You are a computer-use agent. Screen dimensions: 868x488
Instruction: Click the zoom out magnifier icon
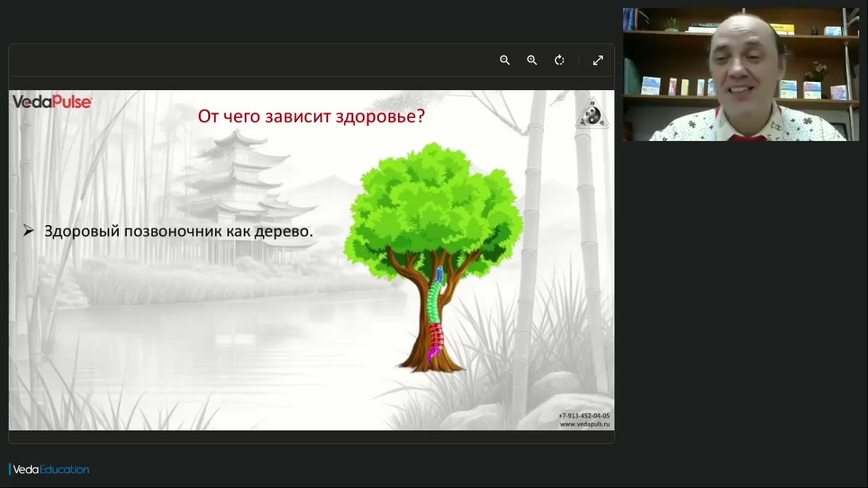505,60
